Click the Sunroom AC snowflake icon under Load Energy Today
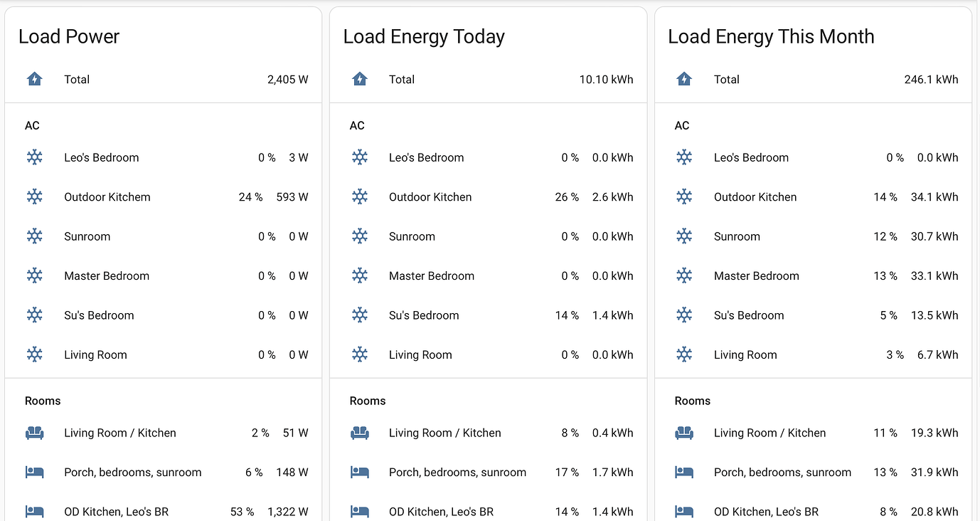The width and height of the screenshot is (980, 521). (359, 236)
